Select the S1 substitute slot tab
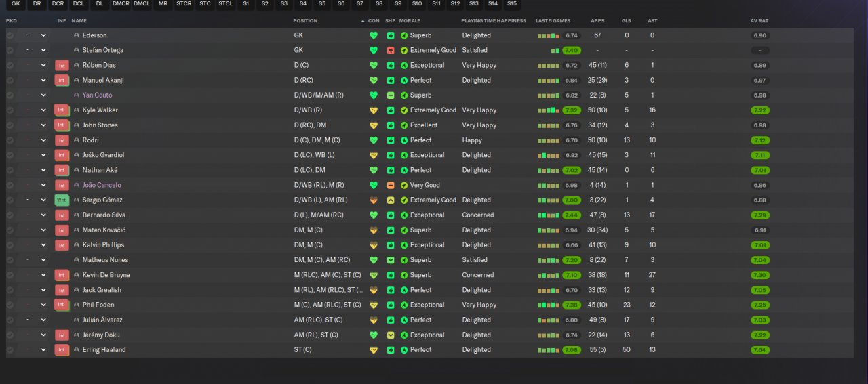This screenshot has height=384, width=868. click(246, 3)
